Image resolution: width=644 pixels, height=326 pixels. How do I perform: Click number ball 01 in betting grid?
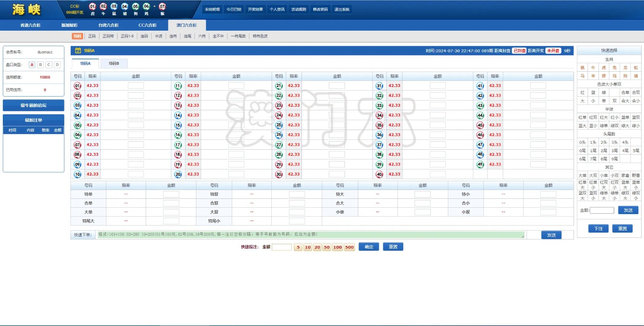(78, 86)
